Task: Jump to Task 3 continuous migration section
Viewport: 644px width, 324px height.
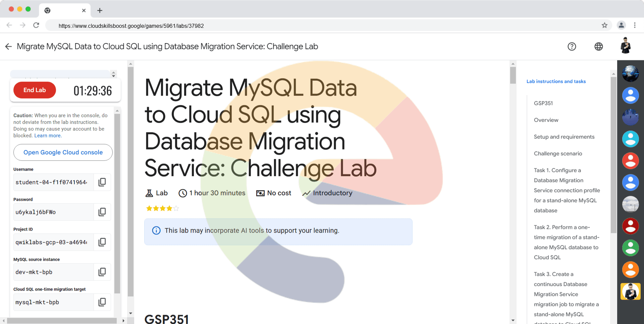Action: click(567, 298)
